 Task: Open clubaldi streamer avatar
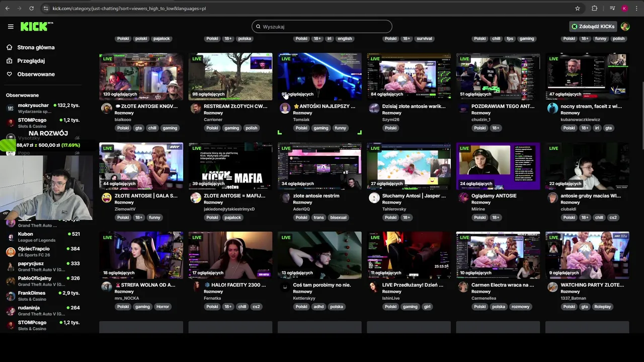pyautogui.click(x=552, y=198)
